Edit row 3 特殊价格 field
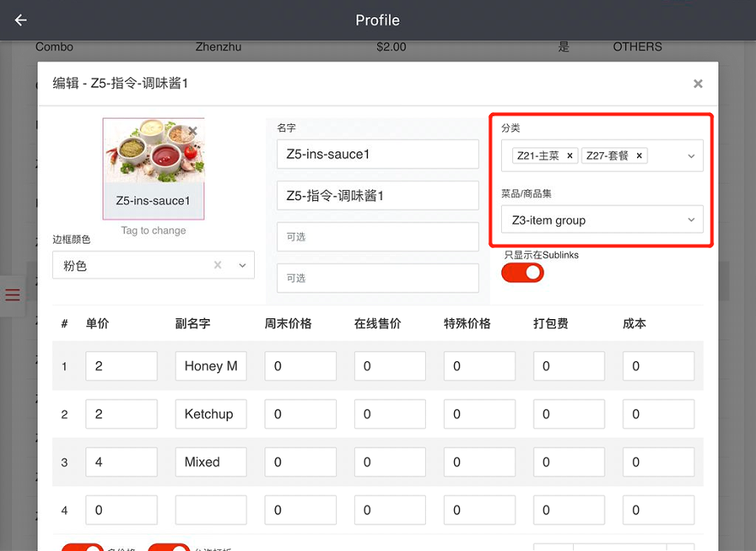This screenshot has height=551, width=756. pos(479,462)
